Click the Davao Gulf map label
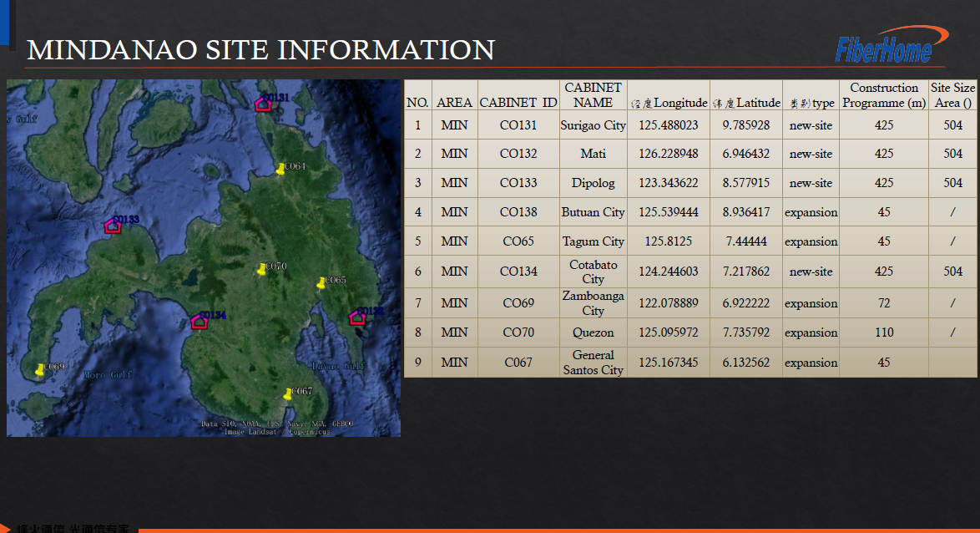Screen dimensions: 980x533 339,365
